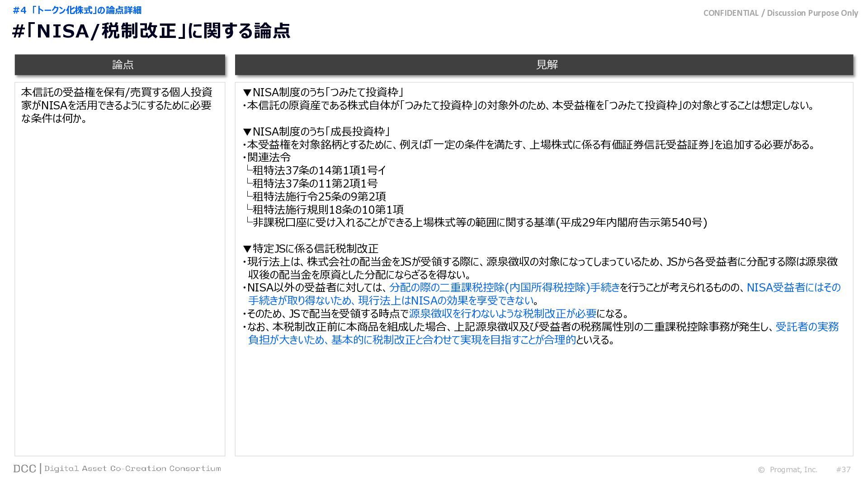Click blue text 源泉徴収を行わないような税制改正が必要
The image size is (868, 488).
click(503, 314)
